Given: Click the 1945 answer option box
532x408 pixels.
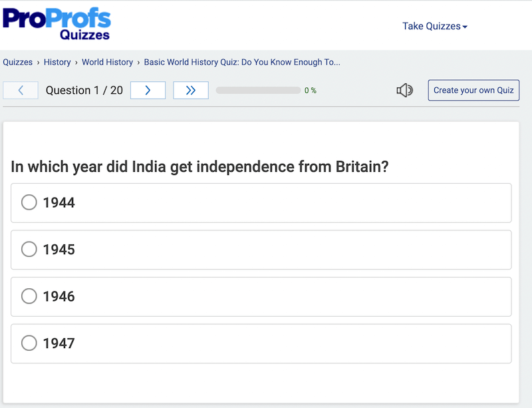Looking at the screenshot, I should 261,250.
